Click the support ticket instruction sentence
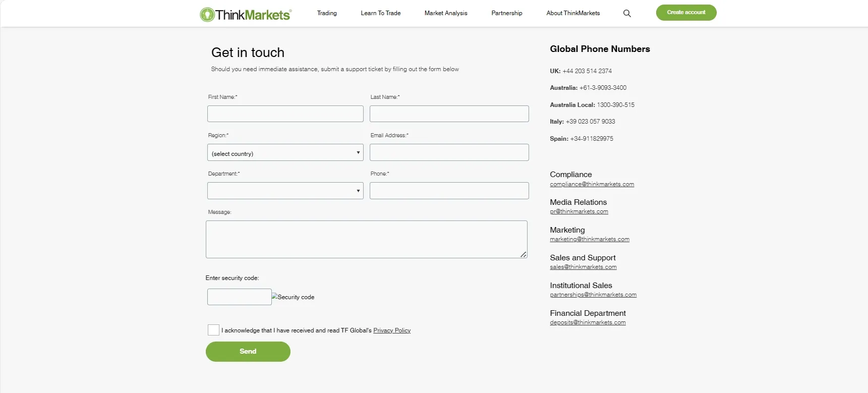Screen dimensions: 868x393 pos(335,69)
